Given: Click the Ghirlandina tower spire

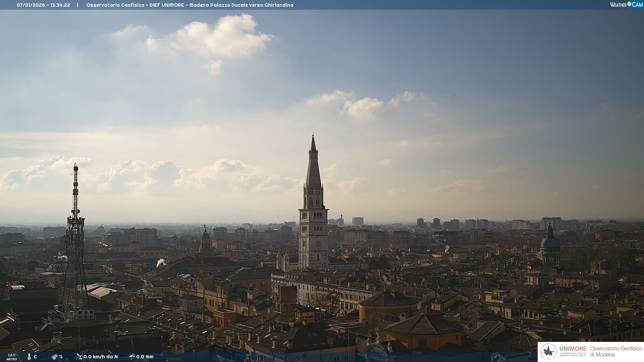Looking at the screenshot, I should point(313,168).
